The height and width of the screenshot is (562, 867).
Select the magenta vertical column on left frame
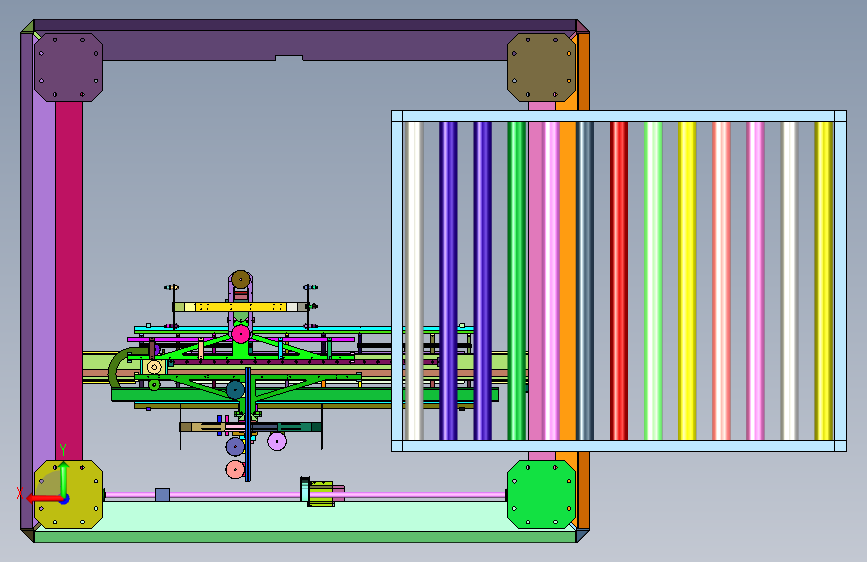tap(69, 281)
